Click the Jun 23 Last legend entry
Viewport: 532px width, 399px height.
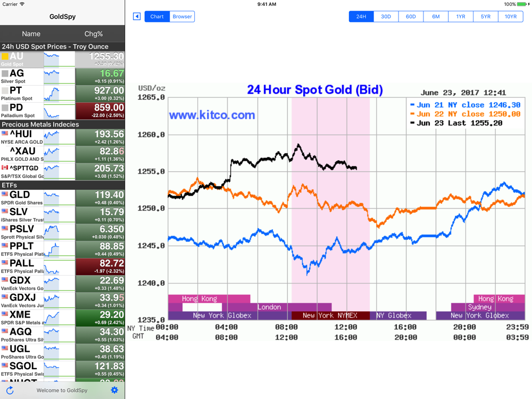(x=456, y=123)
